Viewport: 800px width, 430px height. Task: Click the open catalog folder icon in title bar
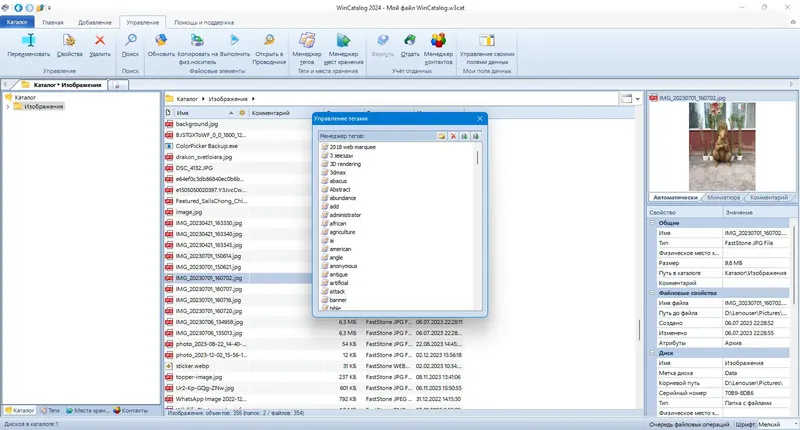(x=40, y=8)
